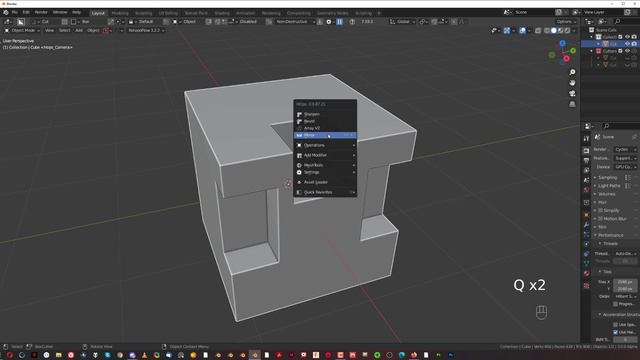The image size is (640, 360).
Task: Expand the Sampling panel
Action: pos(608,178)
